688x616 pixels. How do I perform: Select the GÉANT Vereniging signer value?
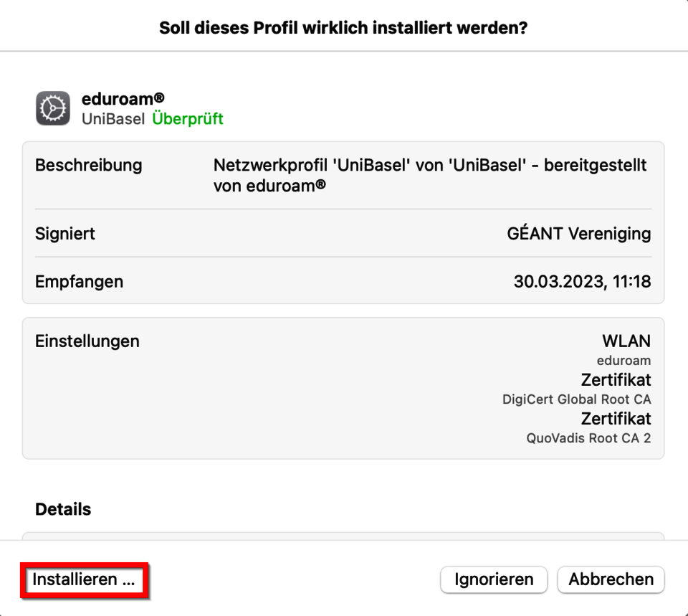pyautogui.click(x=578, y=233)
